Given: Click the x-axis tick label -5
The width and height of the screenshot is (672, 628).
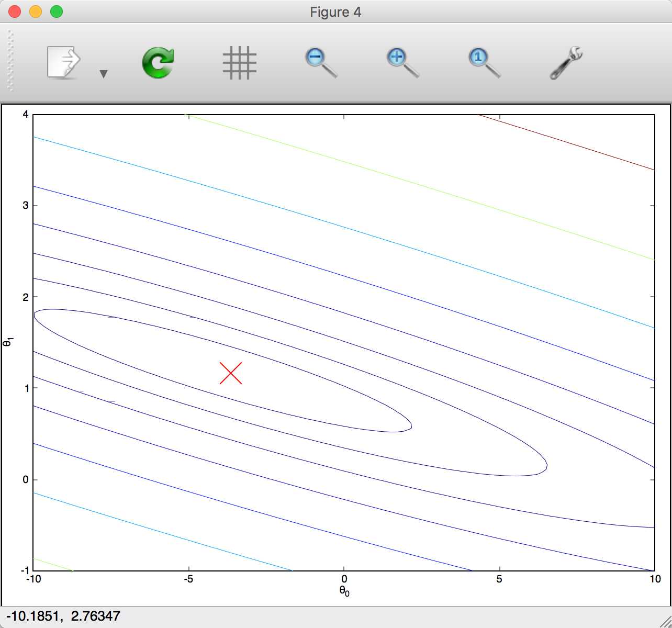Looking at the screenshot, I should [x=188, y=579].
